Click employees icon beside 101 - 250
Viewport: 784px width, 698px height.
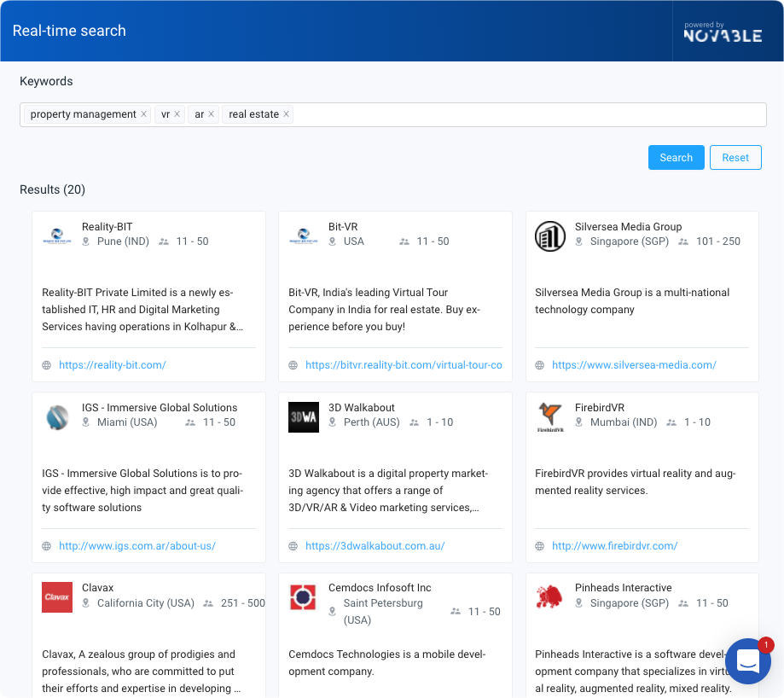point(683,241)
